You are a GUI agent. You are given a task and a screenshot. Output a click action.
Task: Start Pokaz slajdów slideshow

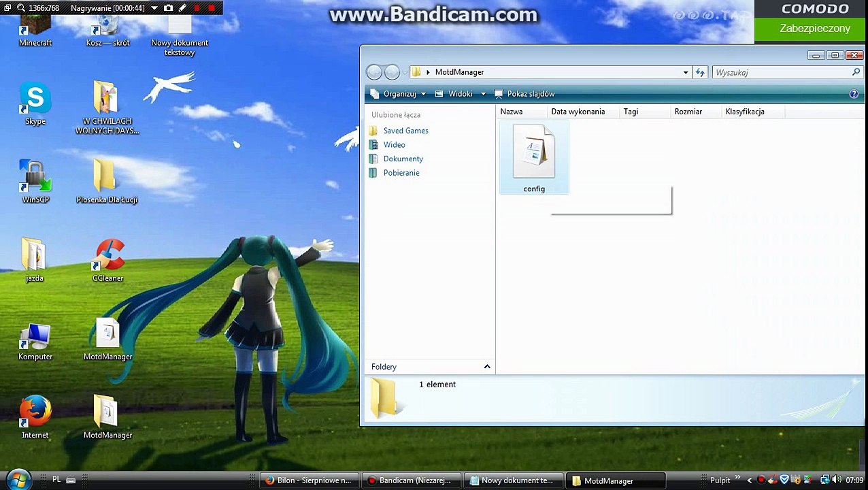point(524,94)
